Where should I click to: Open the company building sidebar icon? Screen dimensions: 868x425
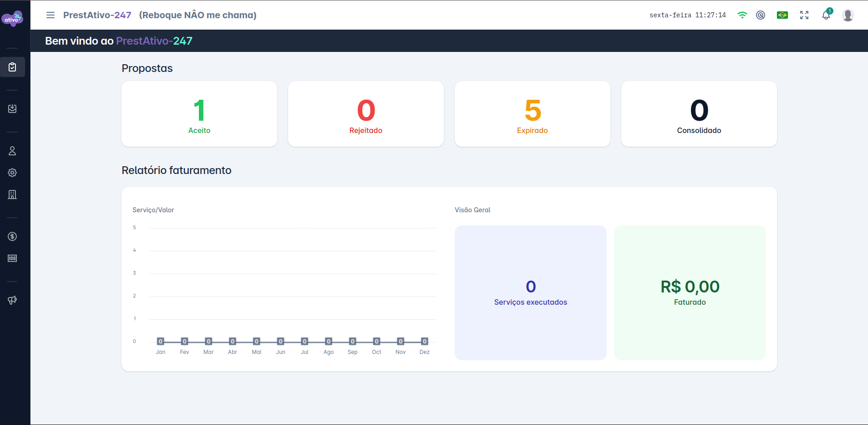pos(12,195)
